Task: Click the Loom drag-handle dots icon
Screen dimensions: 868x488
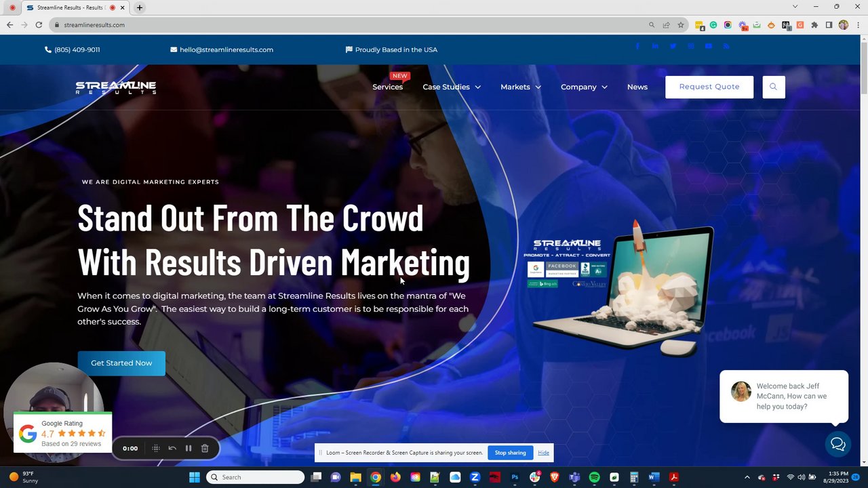Action: pos(156,448)
